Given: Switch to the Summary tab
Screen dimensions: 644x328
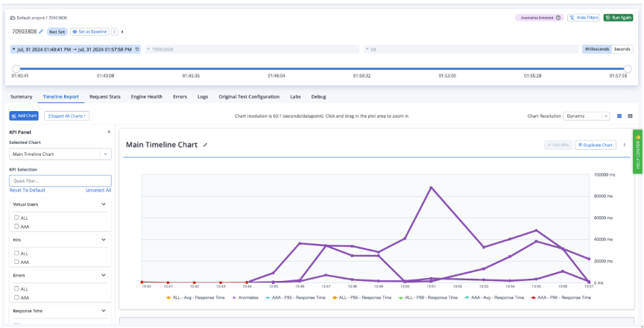Looking at the screenshot, I should pyautogui.click(x=22, y=97).
